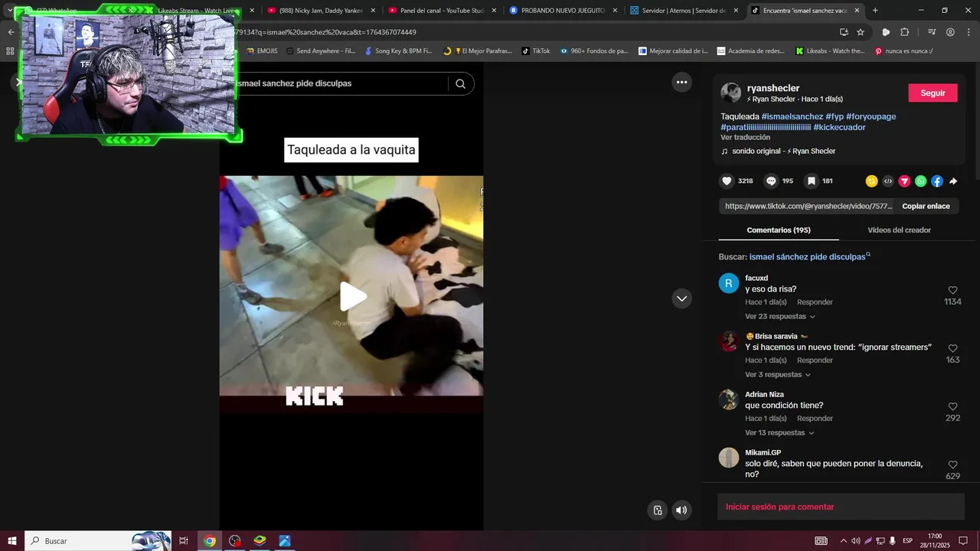Switch to Vídeos del creador tab

coord(899,230)
